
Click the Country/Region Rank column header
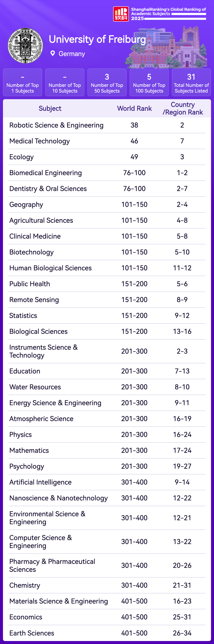[x=182, y=108]
